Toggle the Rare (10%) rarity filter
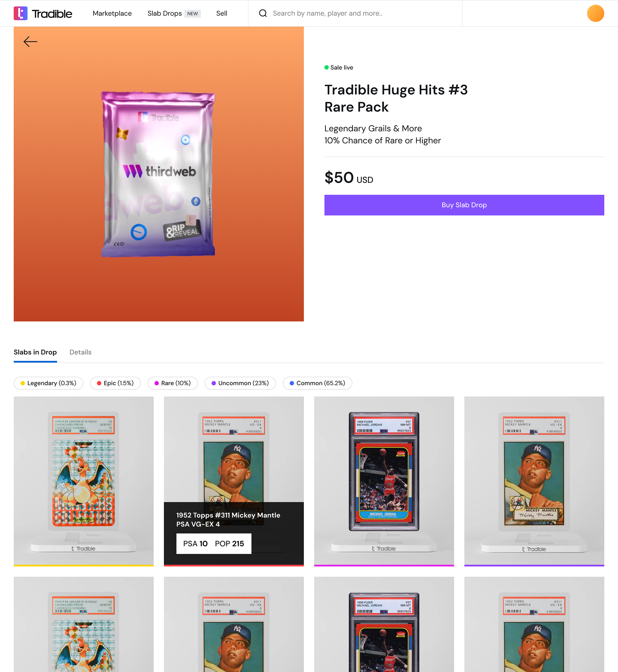Viewport: 618px width, 672px height. coord(173,383)
